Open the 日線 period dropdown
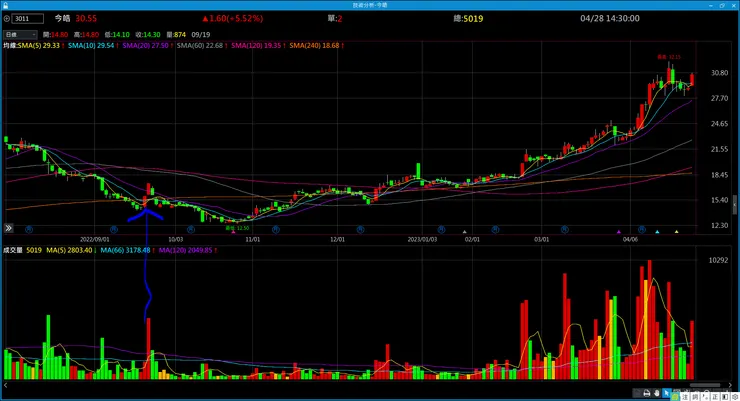The image size is (740, 401). click(20, 34)
